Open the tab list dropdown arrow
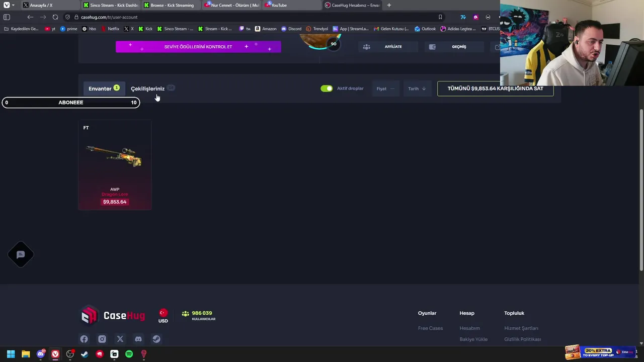This screenshot has width=644, height=362. 13,5
